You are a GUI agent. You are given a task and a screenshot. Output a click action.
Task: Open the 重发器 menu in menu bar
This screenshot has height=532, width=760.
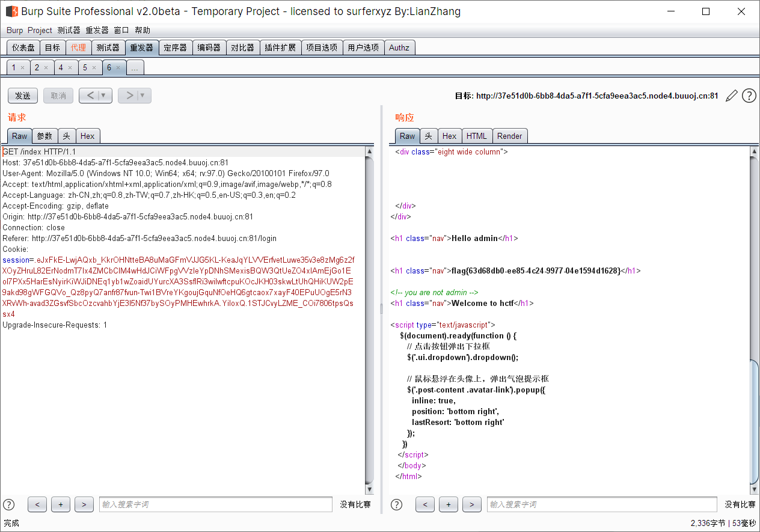pyautogui.click(x=97, y=30)
